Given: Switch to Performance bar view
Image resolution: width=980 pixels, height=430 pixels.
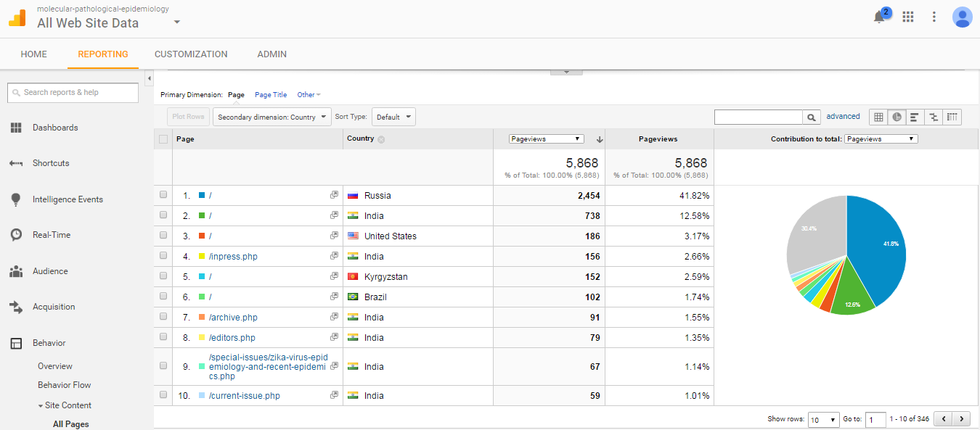Looking at the screenshot, I should [915, 117].
